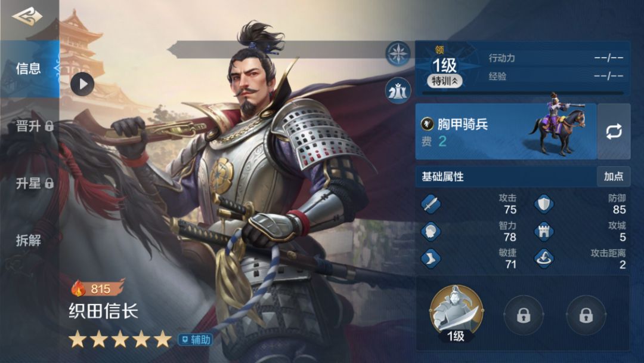The image size is (644, 363).
Task: Expand the 特训 dropdown button
Action: pyautogui.click(x=445, y=81)
